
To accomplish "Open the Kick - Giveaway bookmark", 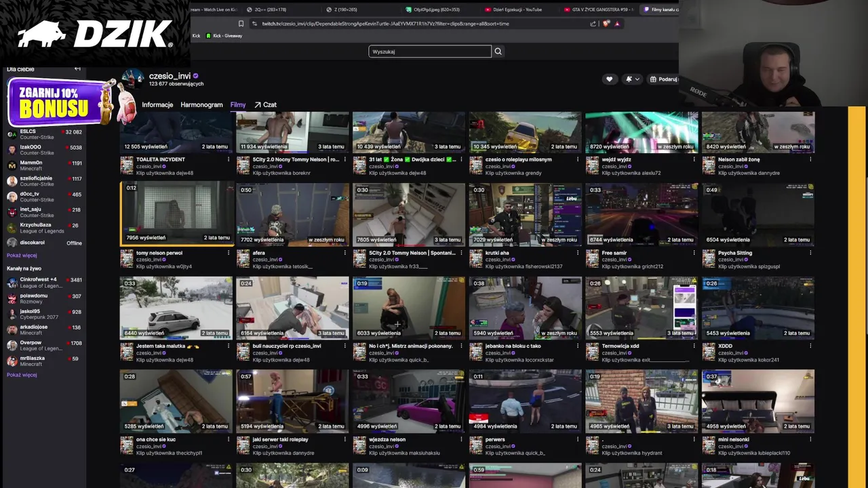I will coord(224,36).
